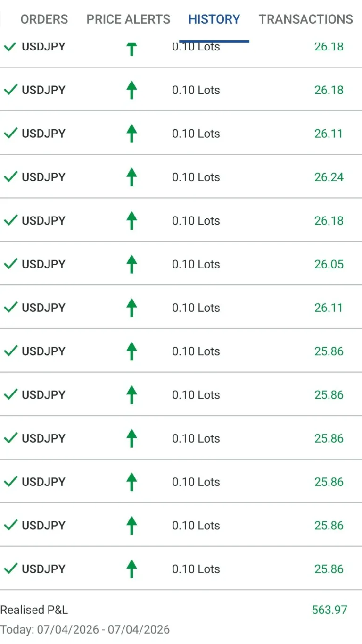The image size is (362, 644).
Task: Click the arrow in the row between 26.24 and 26.05
Action: point(132,221)
